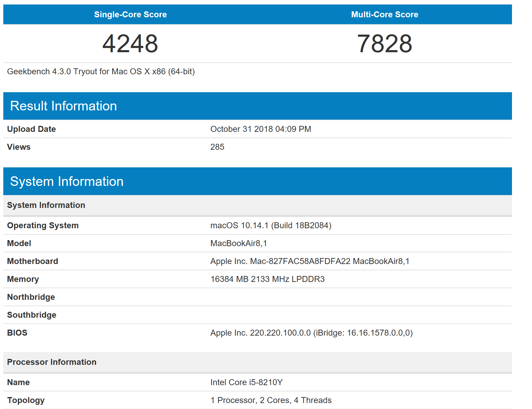Click the "Result Information" section heading
532x409 pixels.
click(64, 106)
